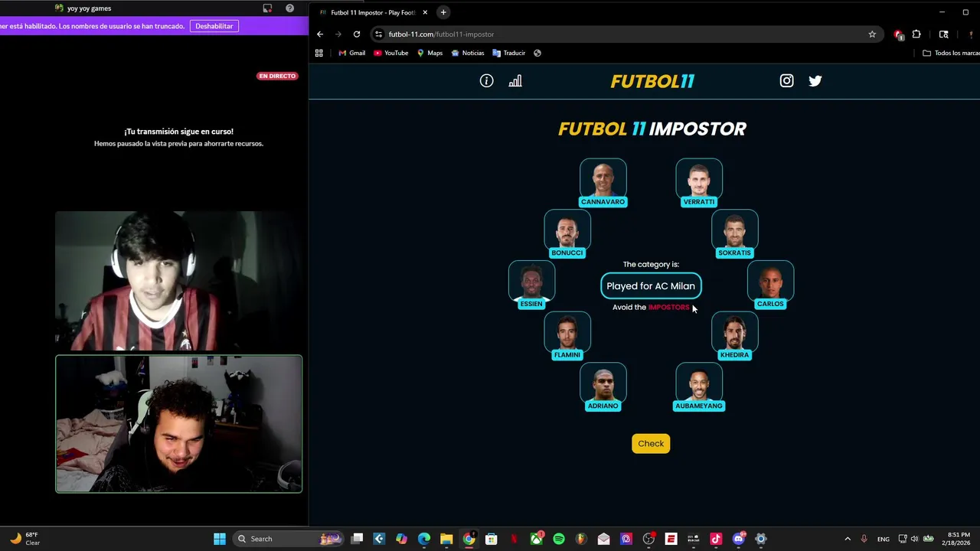
Task: Open a new Chrome tab
Action: point(443,12)
